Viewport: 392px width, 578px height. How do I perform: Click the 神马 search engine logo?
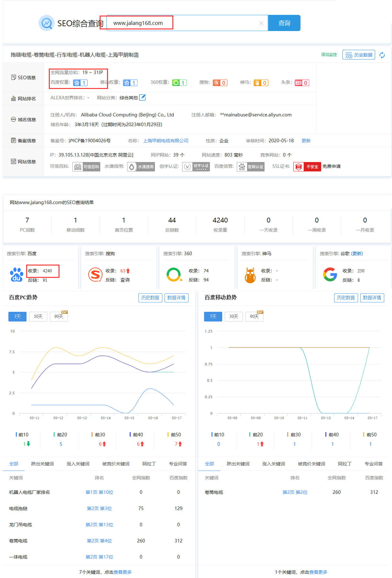pyautogui.click(x=250, y=275)
